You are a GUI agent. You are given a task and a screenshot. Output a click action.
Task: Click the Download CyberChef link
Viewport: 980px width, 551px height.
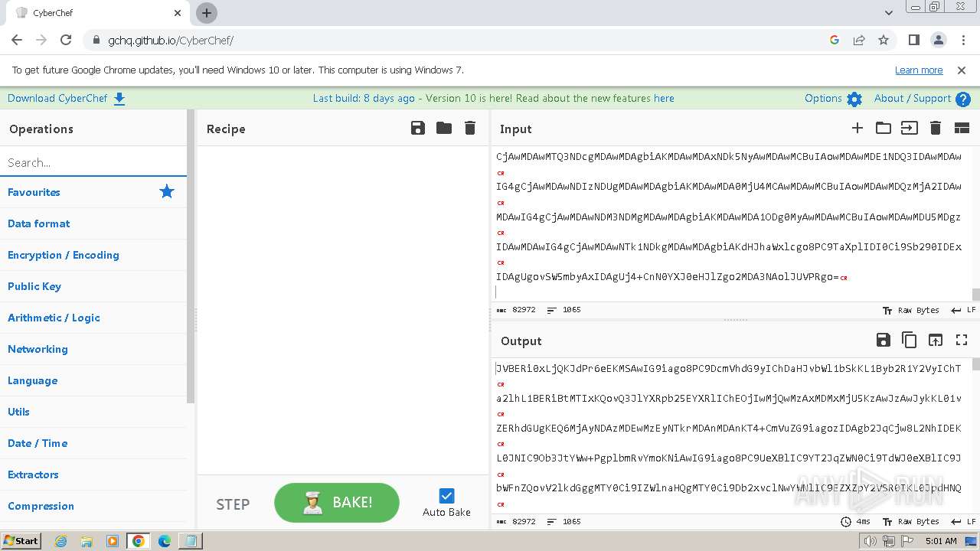coord(57,99)
